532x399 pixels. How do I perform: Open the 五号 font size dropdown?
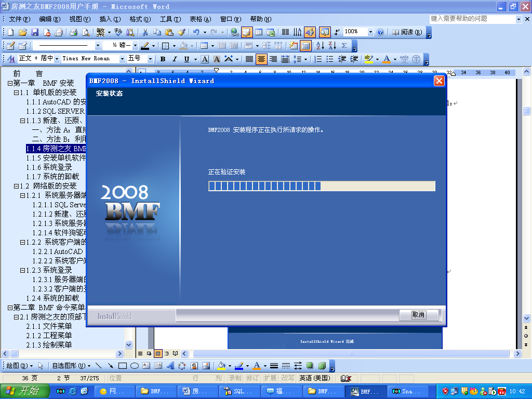click(150, 59)
